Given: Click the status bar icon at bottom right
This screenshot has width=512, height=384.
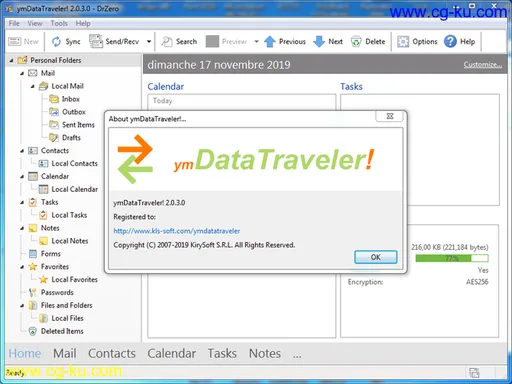Looking at the screenshot, I should pyautogui.click(x=474, y=373).
